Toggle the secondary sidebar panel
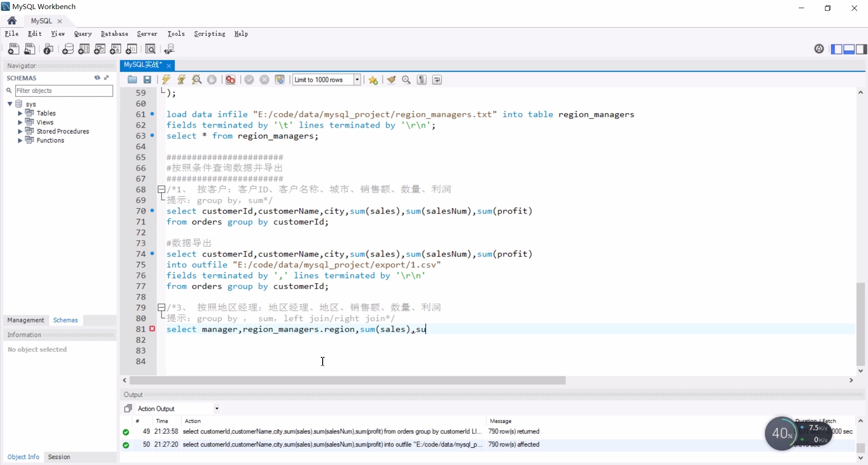 tap(863, 49)
